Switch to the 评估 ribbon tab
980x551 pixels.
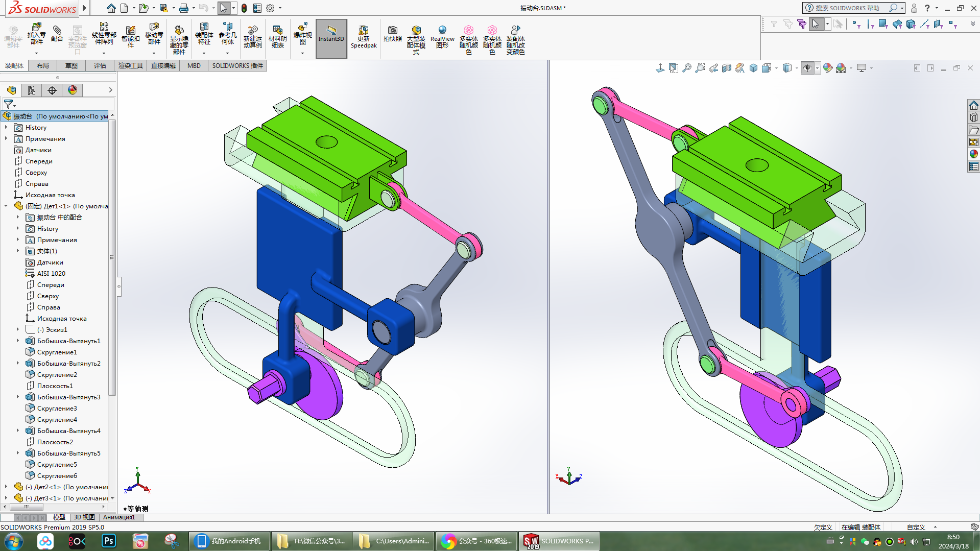click(100, 66)
